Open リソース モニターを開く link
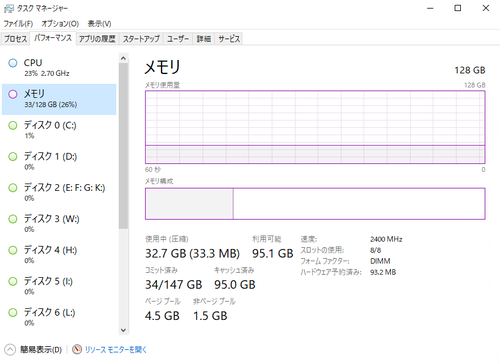Screen dimensions: 500x364 [x=116, y=349]
